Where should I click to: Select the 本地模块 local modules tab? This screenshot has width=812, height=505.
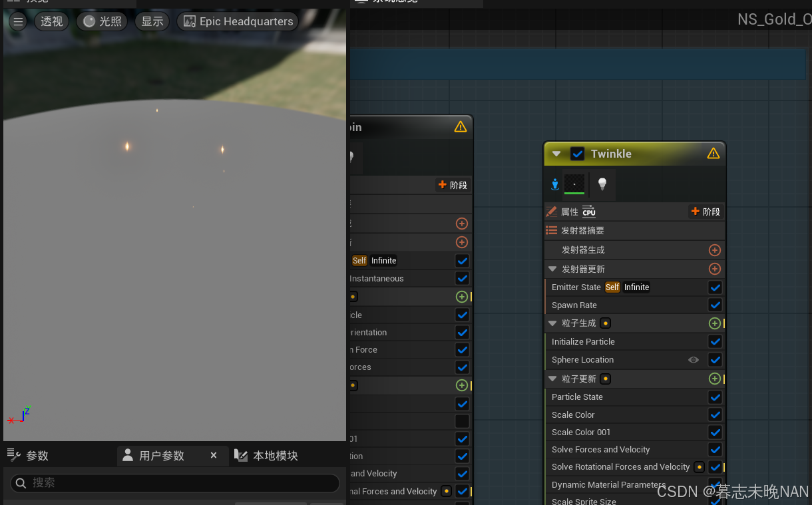pyautogui.click(x=266, y=456)
